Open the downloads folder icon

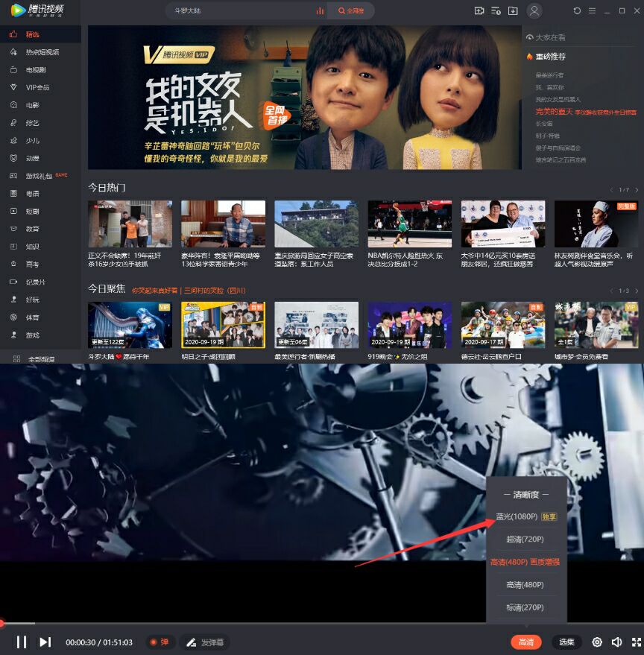[512, 11]
